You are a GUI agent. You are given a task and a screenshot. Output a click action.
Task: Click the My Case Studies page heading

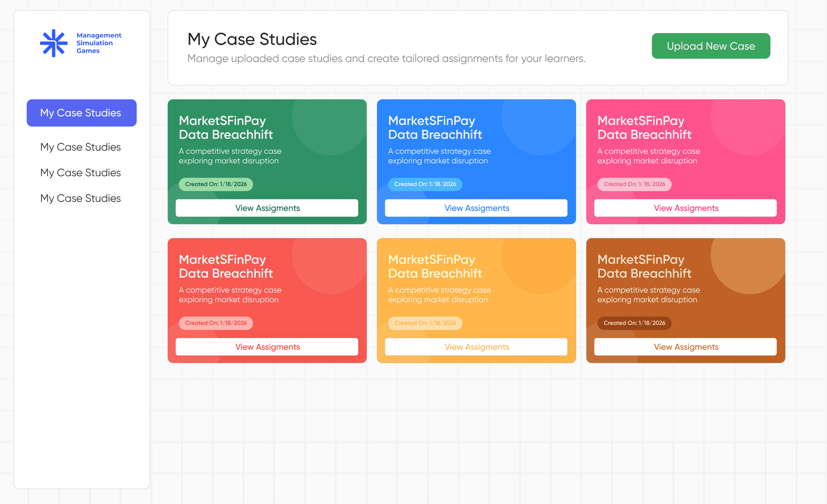tap(252, 39)
